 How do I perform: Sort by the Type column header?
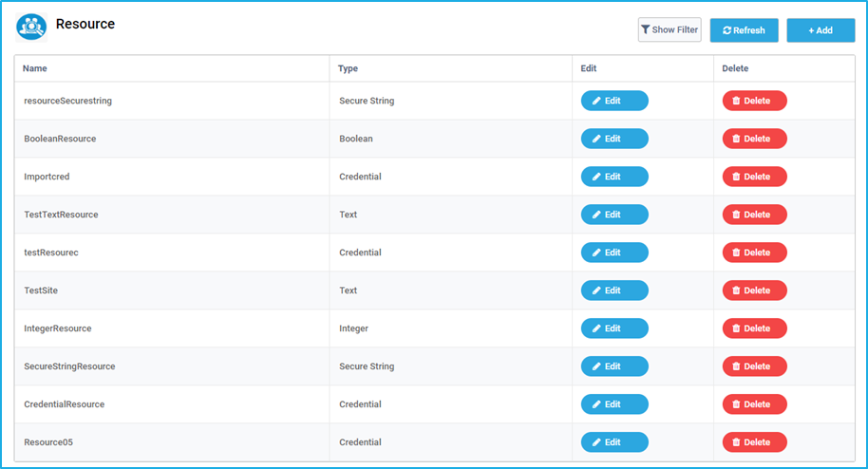point(348,68)
